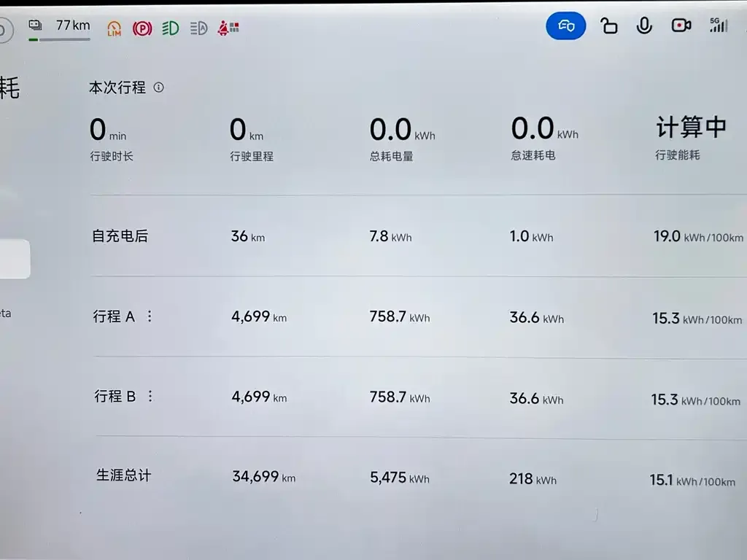The width and height of the screenshot is (747, 560).
Task: Tap the 7.8 kWh value
Action: pos(391,236)
